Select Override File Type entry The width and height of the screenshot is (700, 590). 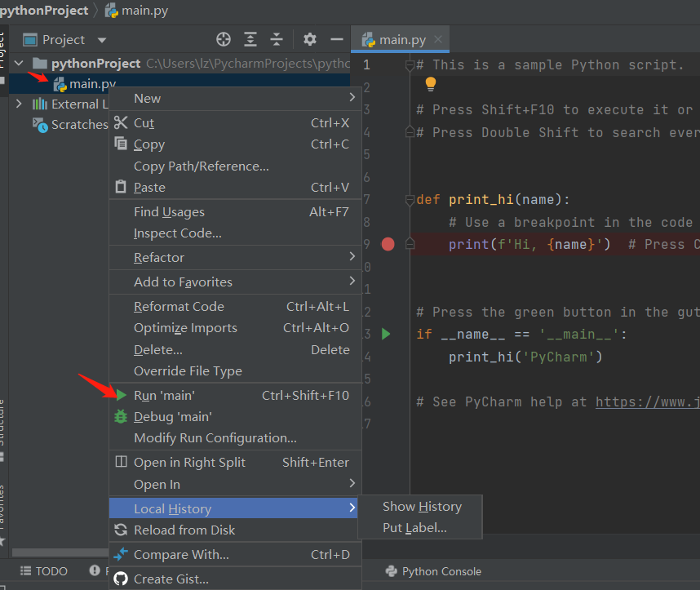[235, 371]
